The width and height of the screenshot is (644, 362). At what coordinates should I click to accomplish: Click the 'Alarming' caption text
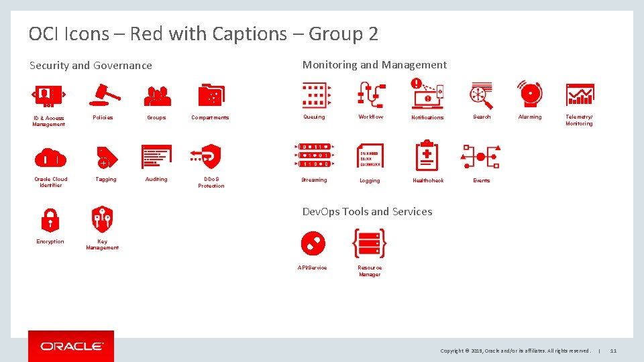click(x=530, y=117)
